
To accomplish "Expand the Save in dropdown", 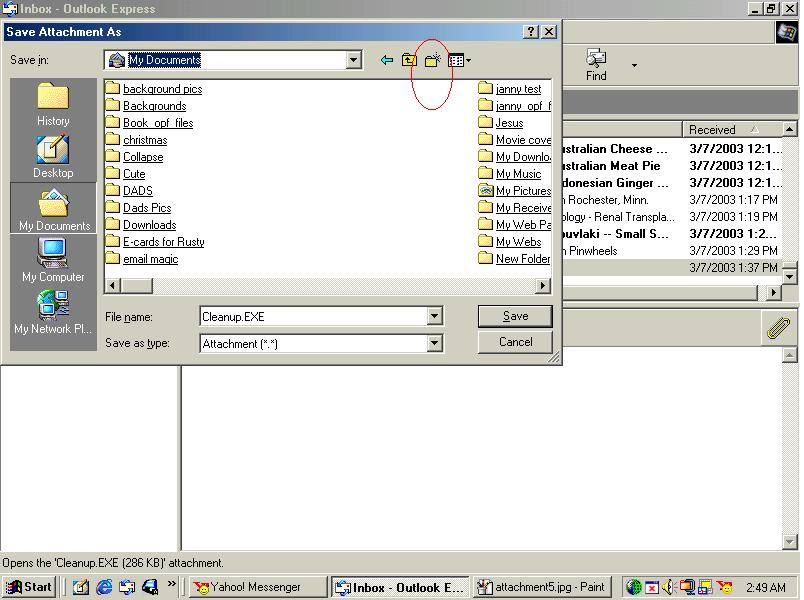I will point(353,60).
